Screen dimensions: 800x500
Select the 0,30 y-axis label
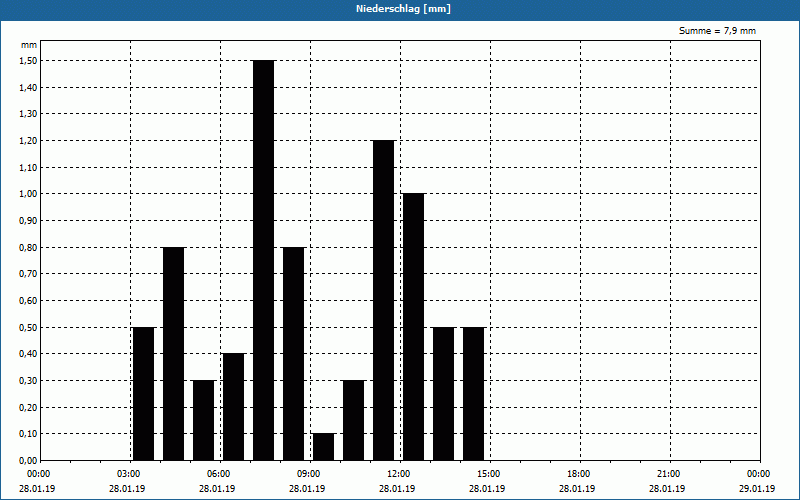pos(28,381)
